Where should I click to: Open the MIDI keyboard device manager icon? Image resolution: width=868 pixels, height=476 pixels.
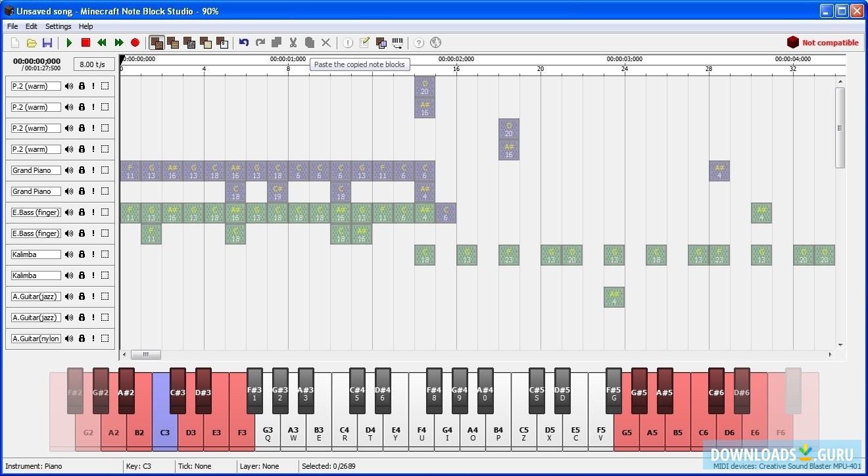click(x=398, y=43)
